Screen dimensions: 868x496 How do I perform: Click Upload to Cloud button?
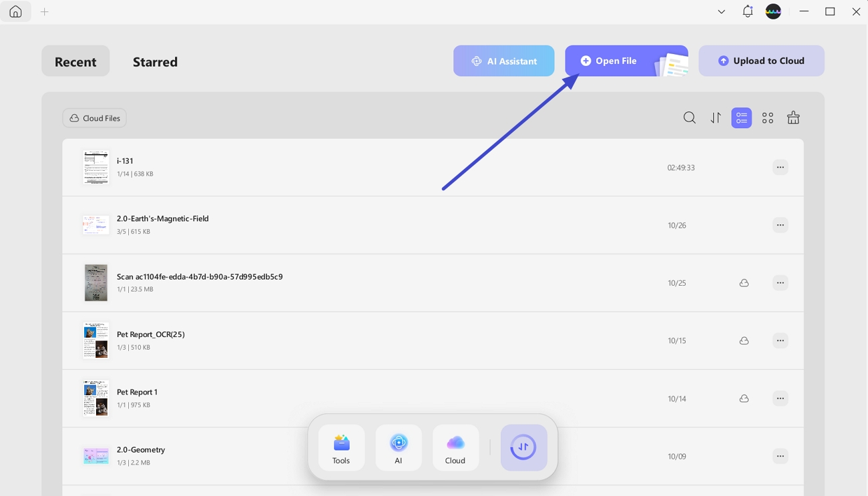pyautogui.click(x=761, y=61)
